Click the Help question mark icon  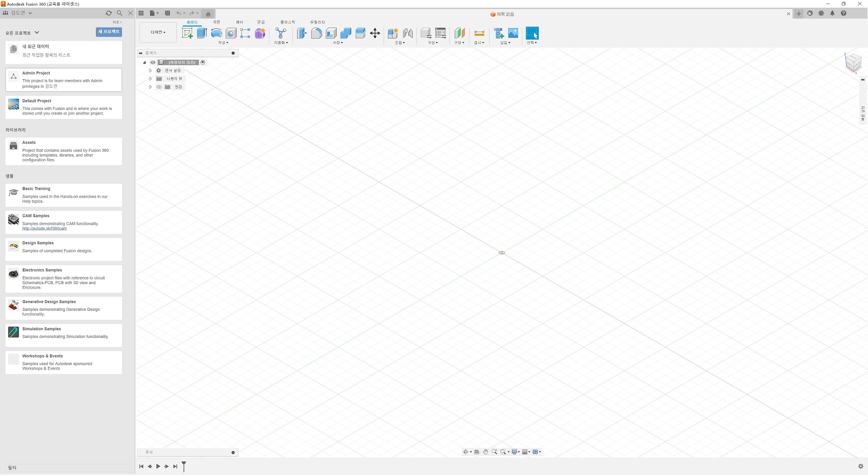844,13
